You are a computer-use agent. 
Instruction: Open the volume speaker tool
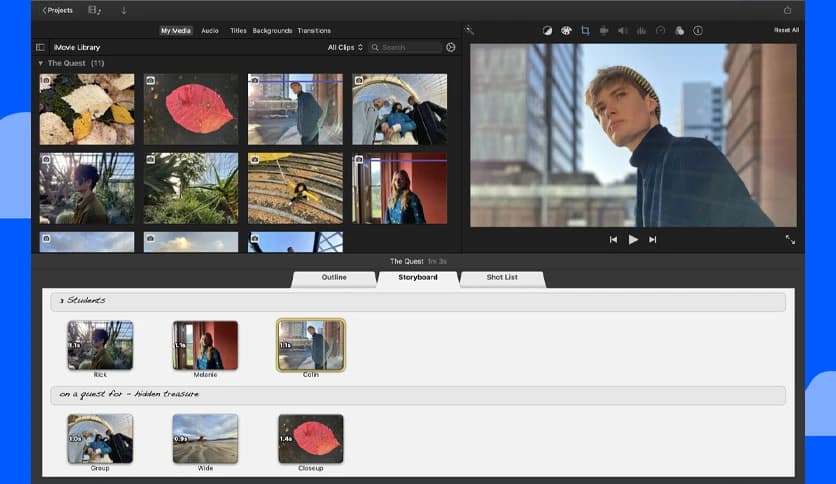click(x=622, y=30)
